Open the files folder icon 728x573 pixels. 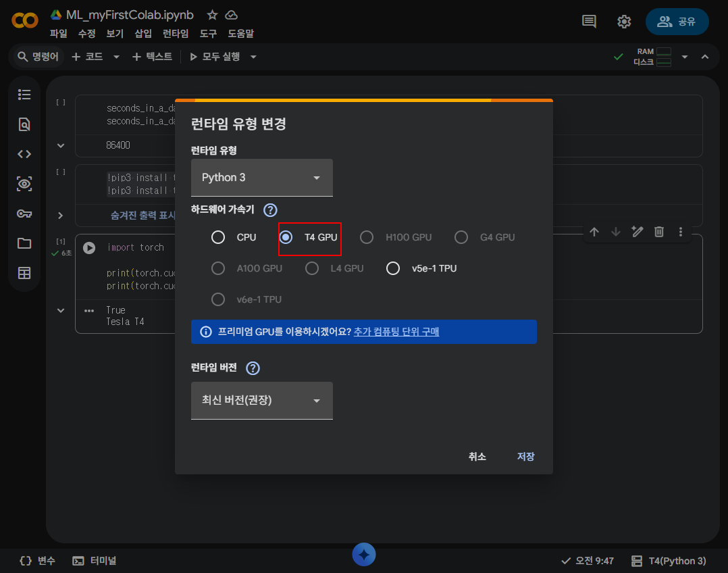(24, 243)
